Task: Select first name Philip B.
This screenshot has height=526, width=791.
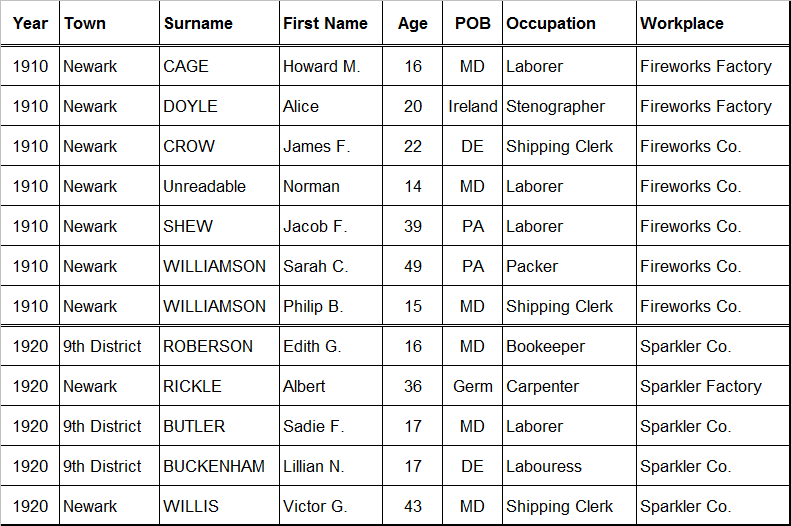Action: pyautogui.click(x=313, y=306)
